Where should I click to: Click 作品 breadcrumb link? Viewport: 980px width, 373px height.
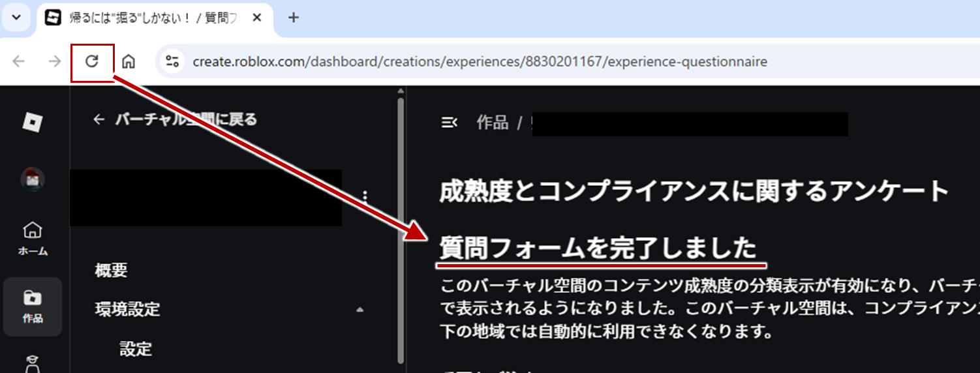pos(493,122)
